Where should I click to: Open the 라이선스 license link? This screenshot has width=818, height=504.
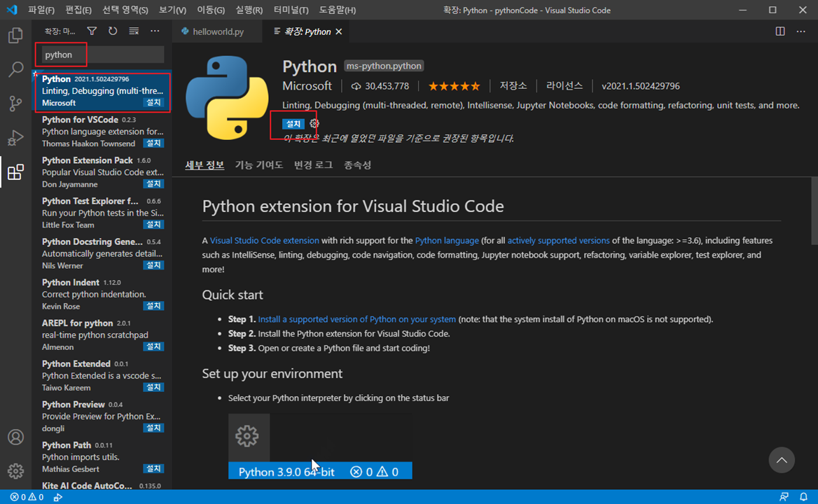pos(564,86)
